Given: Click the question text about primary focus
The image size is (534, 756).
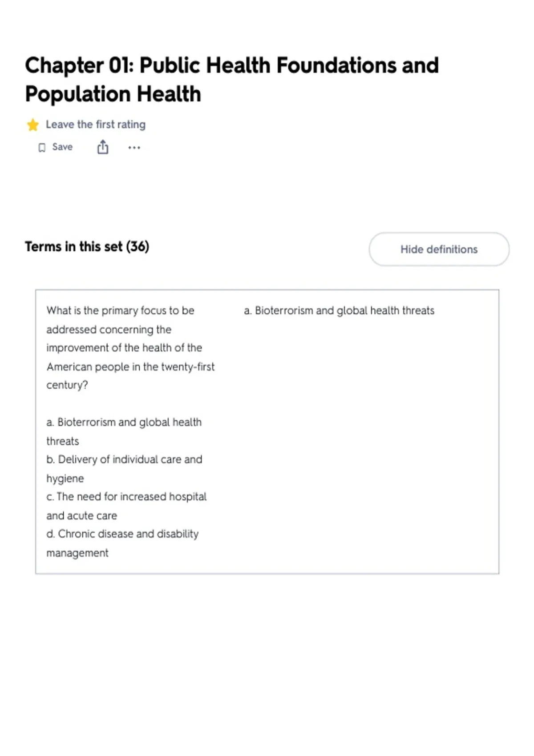Looking at the screenshot, I should (x=130, y=348).
